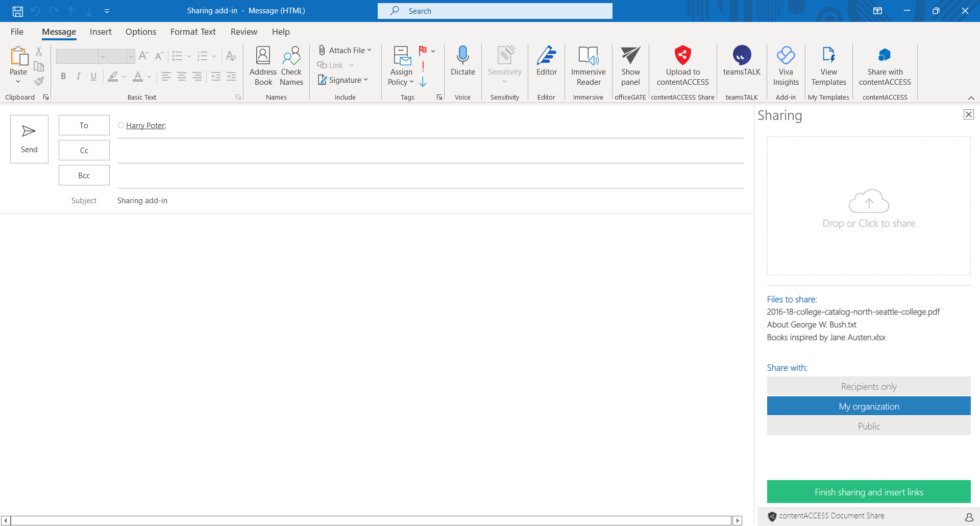Screen dimensions: 980x526
Task: Open the Editor tool
Action: (x=546, y=61)
